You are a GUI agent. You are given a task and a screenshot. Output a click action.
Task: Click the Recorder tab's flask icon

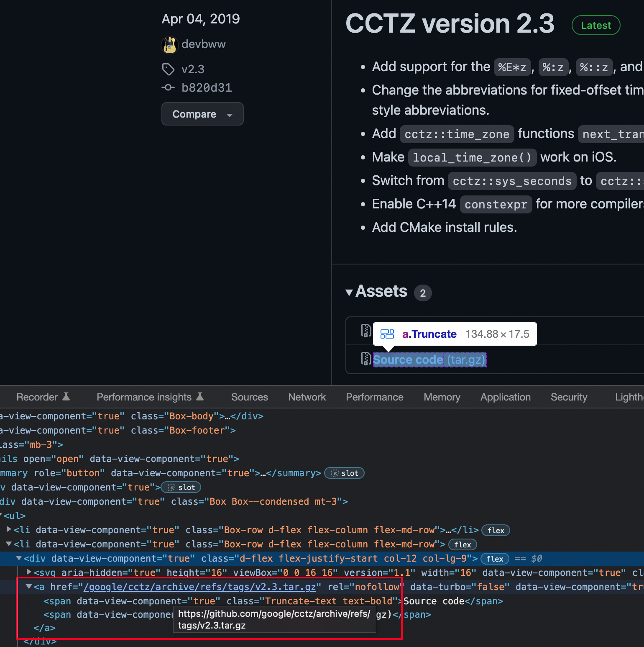tap(66, 396)
